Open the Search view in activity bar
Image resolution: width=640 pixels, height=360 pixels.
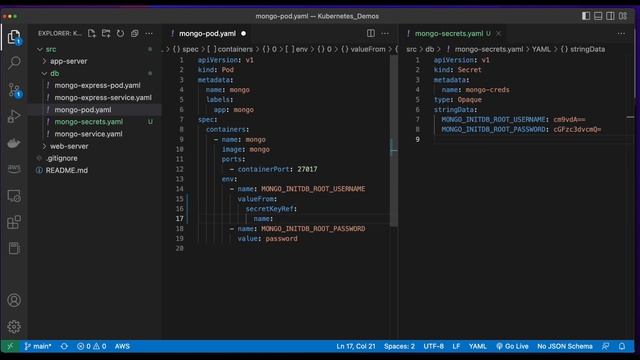click(14, 63)
